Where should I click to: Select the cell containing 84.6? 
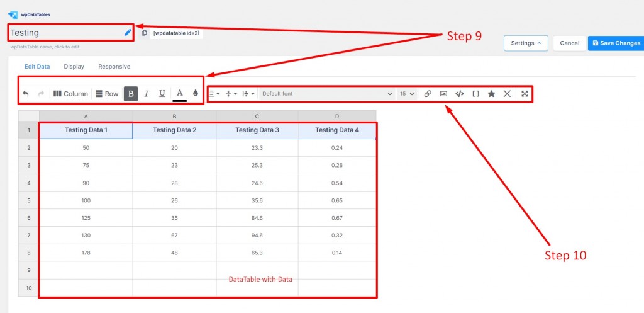click(x=257, y=218)
